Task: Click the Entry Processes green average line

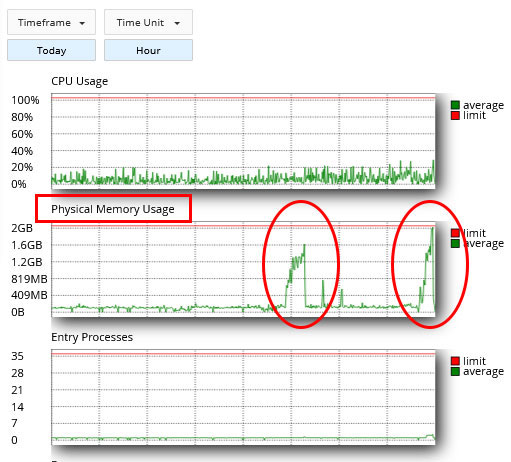Action: [243, 438]
